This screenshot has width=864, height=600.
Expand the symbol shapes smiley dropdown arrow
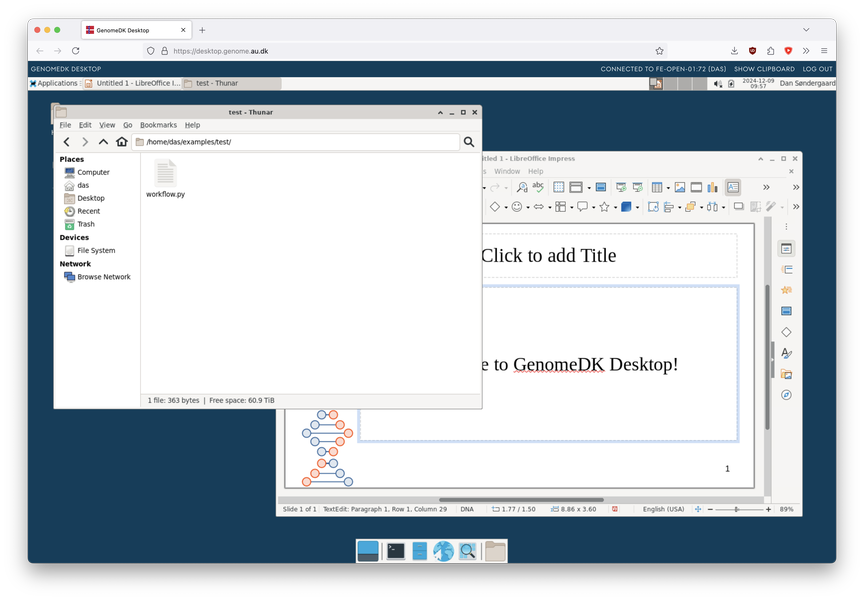click(527, 208)
